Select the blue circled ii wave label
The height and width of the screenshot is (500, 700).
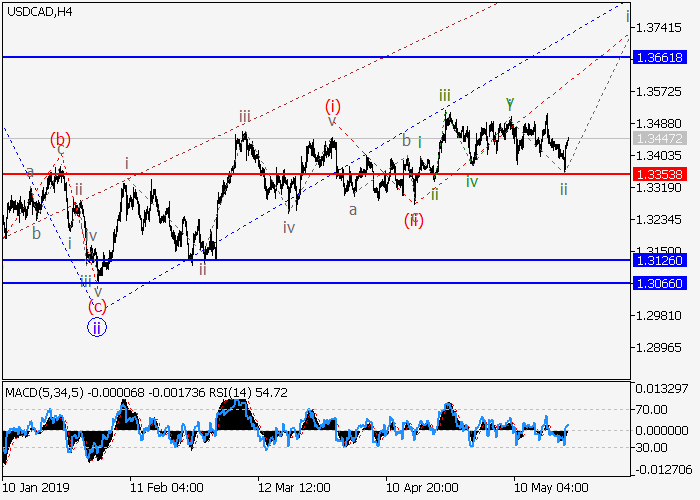click(x=97, y=325)
